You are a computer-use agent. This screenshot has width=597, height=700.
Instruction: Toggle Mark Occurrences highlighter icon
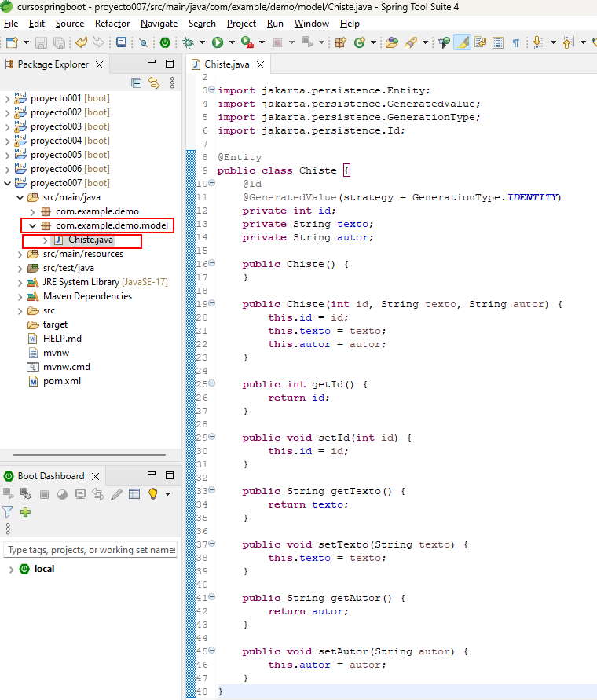point(463,42)
